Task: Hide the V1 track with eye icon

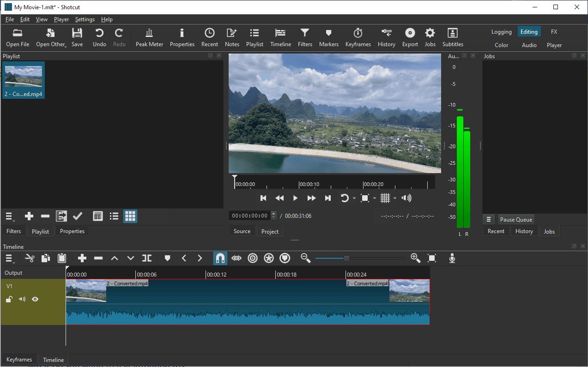Action: 35,299
